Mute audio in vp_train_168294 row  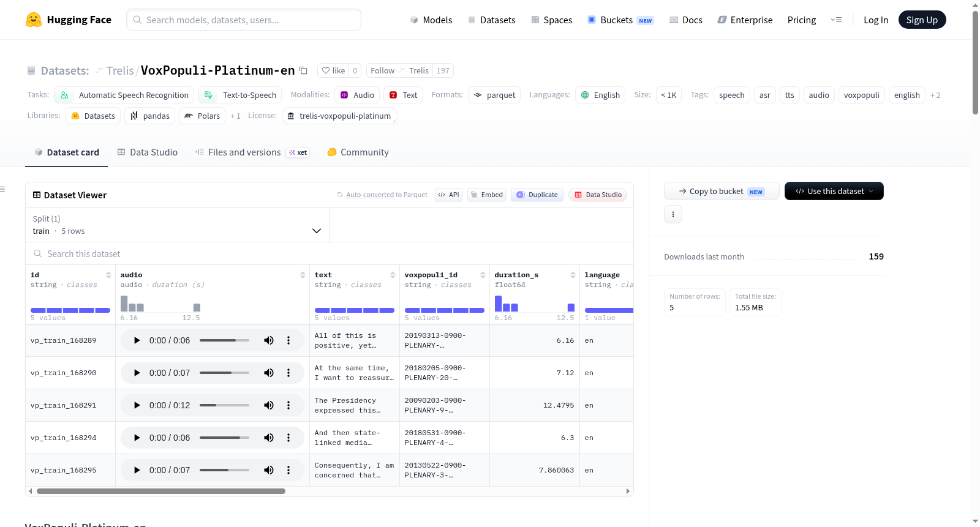pos(269,438)
